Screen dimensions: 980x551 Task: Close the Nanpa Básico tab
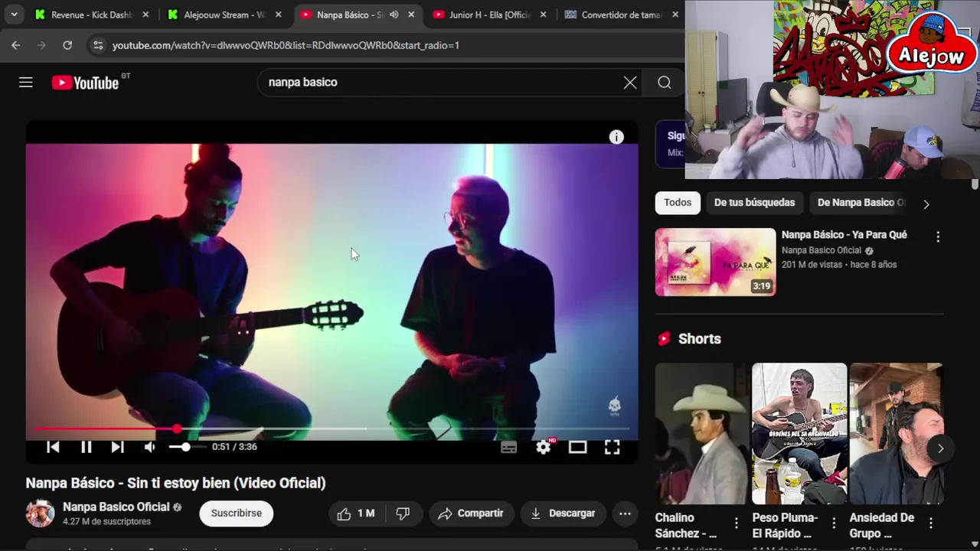coord(411,15)
